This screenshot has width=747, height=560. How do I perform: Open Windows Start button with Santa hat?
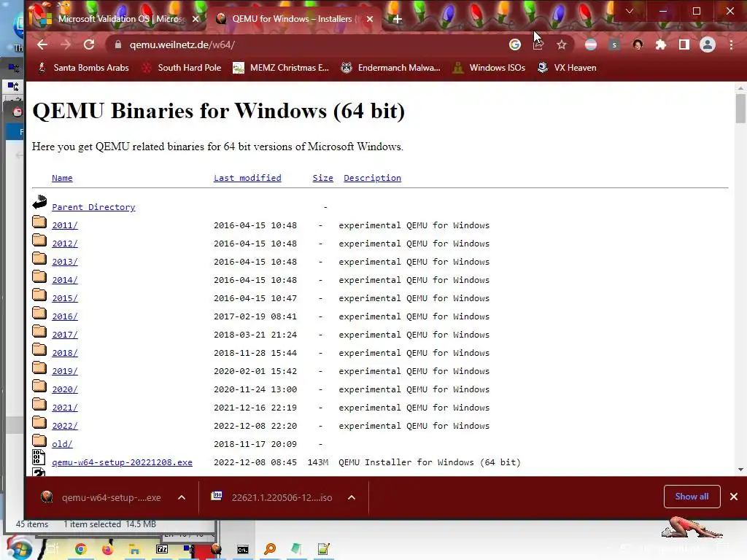(19, 548)
